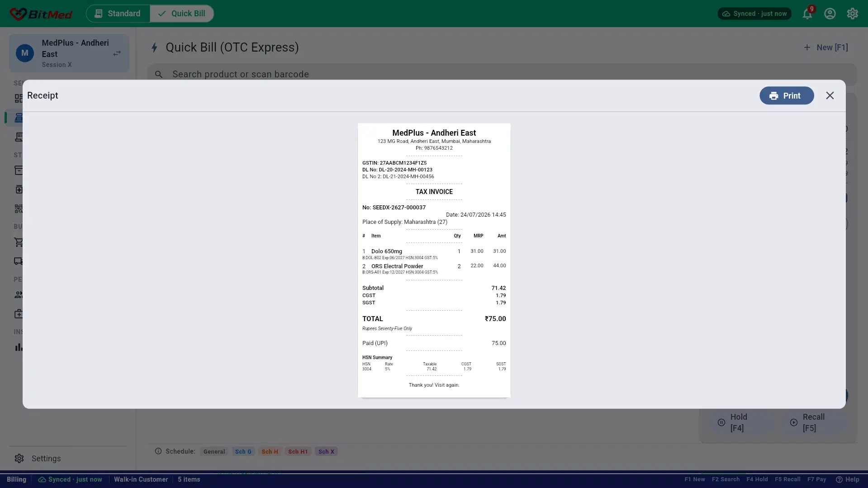Click the TAX INVOICE heading on receipt

[434, 192]
